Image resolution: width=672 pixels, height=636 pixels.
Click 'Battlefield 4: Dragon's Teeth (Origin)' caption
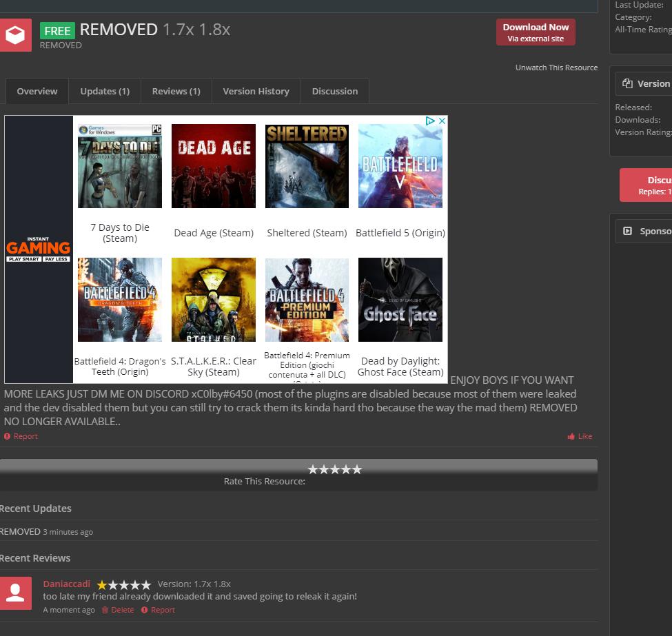[120, 367]
